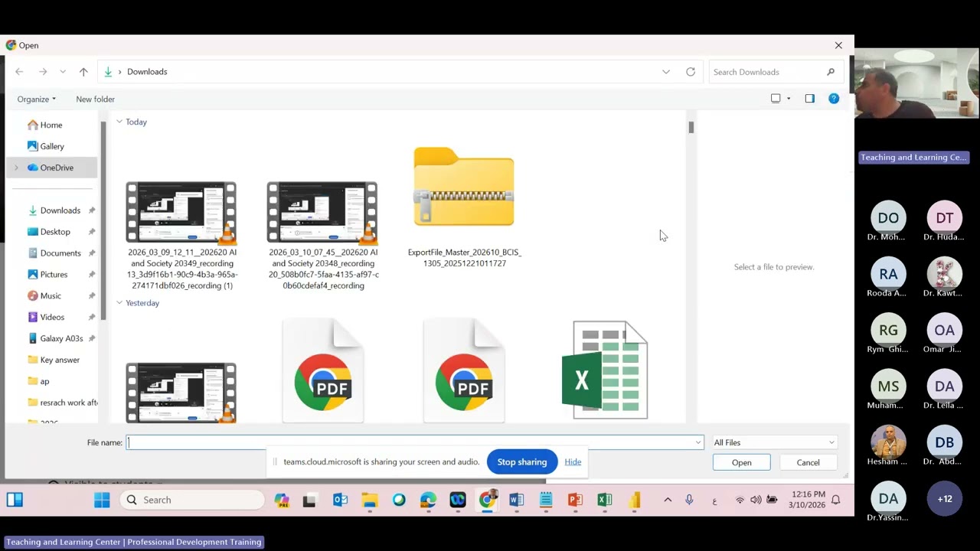Select the ExportFile_Master zip folder
This screenshot has width=980, height=551.
[x=464, y=207]
